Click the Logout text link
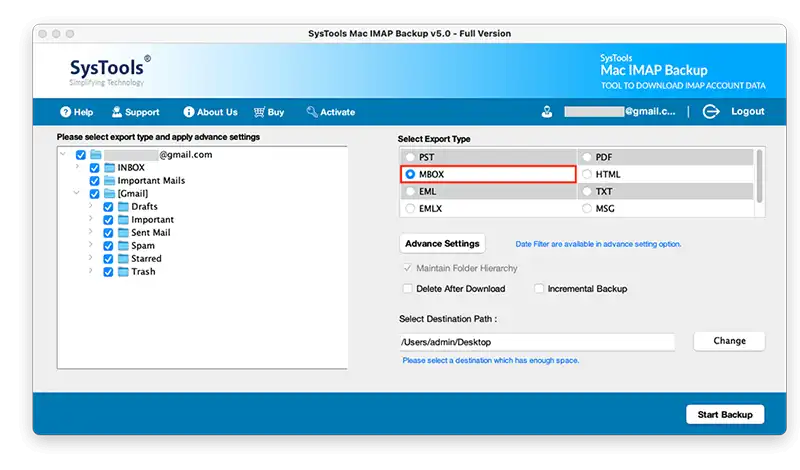 747,111
